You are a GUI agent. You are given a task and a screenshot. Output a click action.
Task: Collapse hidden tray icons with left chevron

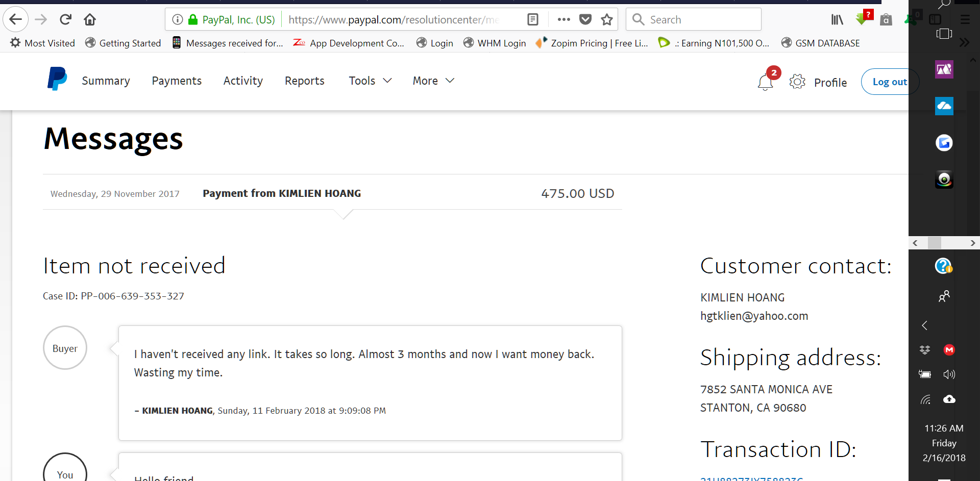[x=925, y=325]
